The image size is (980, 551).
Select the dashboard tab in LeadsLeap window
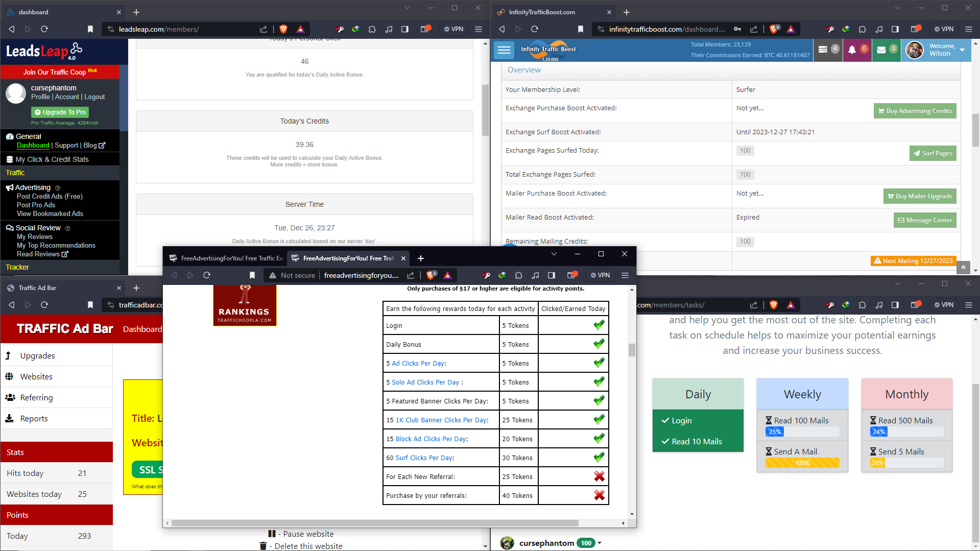[x=64, y=12]
